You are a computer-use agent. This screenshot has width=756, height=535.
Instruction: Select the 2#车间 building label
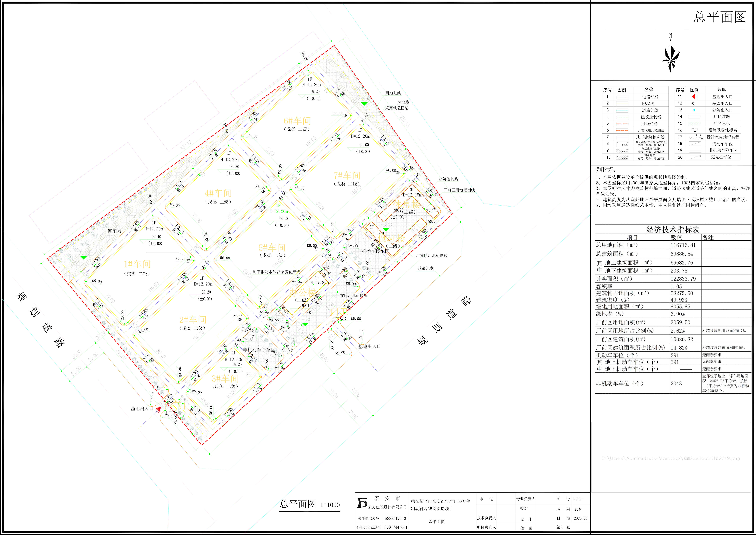(x=193, y=320)
